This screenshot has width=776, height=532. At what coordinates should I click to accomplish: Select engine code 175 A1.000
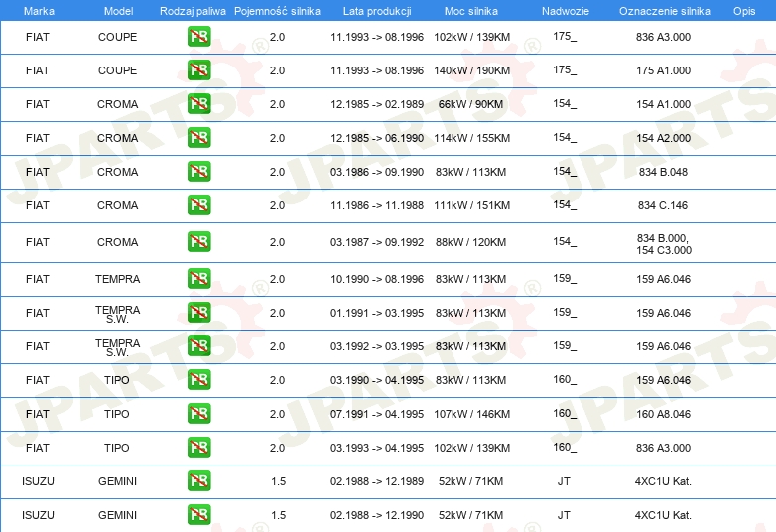[x=663, y=70]
